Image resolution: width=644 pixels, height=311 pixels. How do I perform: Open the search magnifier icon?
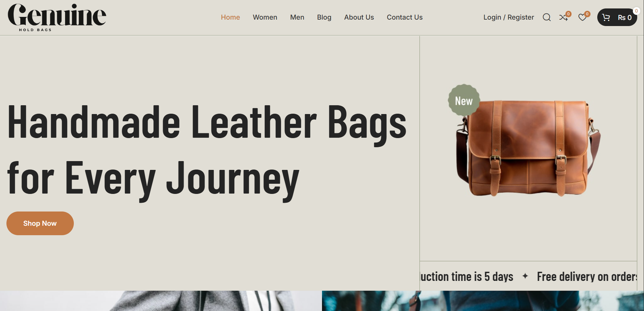tap(547, 17)
